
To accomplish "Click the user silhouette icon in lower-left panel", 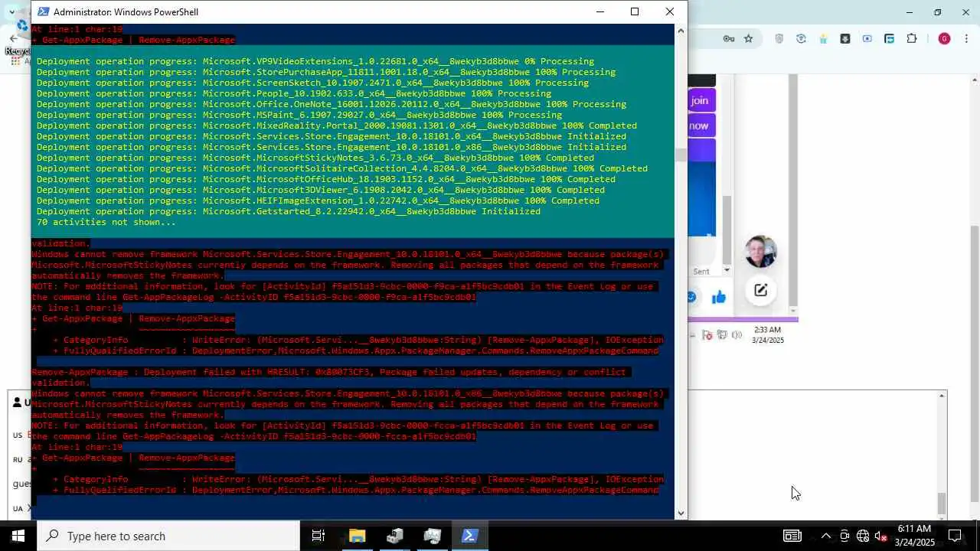I will pos(18,403).
